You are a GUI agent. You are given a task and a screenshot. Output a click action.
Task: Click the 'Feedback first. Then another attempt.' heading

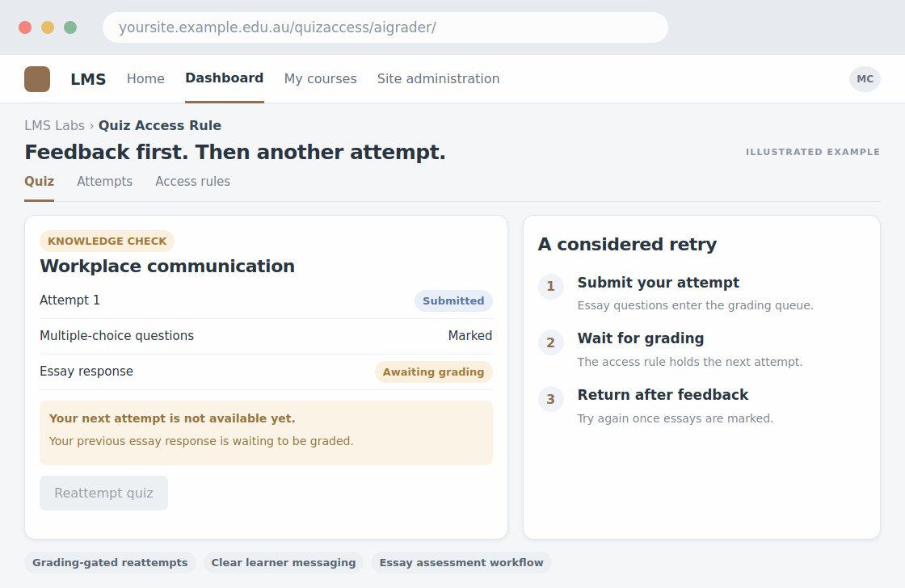click(235, 153)
